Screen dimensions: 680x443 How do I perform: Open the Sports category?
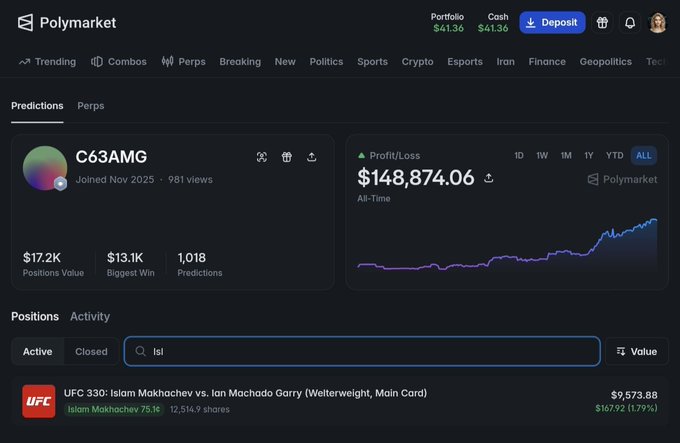(373, 62)
